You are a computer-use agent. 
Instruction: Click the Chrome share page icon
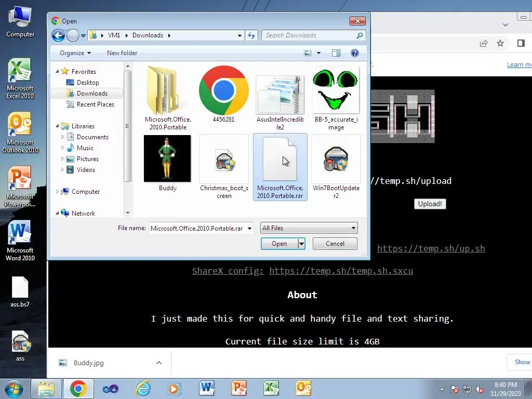click(x=484, y=43)
